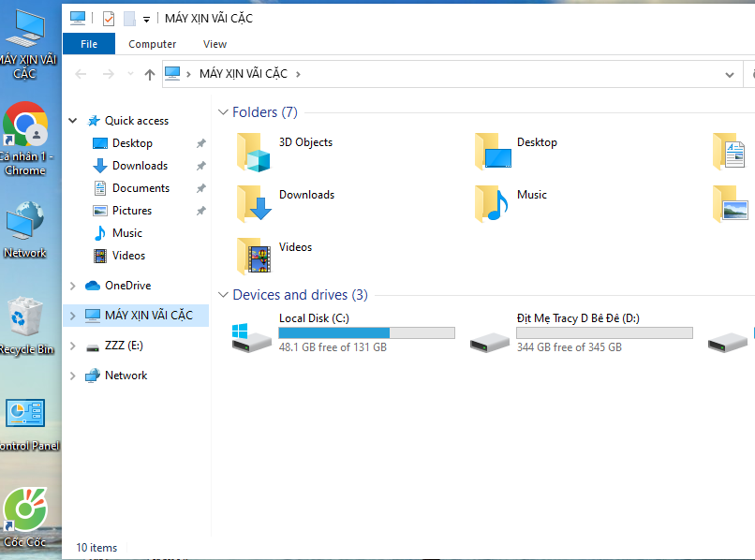Collapse the Folders (7) group
The width and height of the screenshot is (755, 560).
(223, 112)
